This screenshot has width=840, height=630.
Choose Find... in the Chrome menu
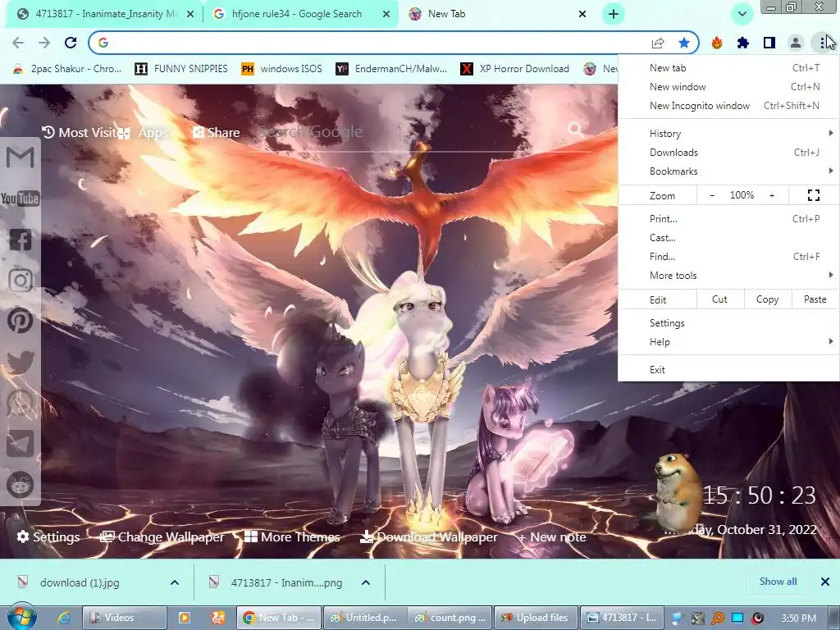tap(728, 257)
